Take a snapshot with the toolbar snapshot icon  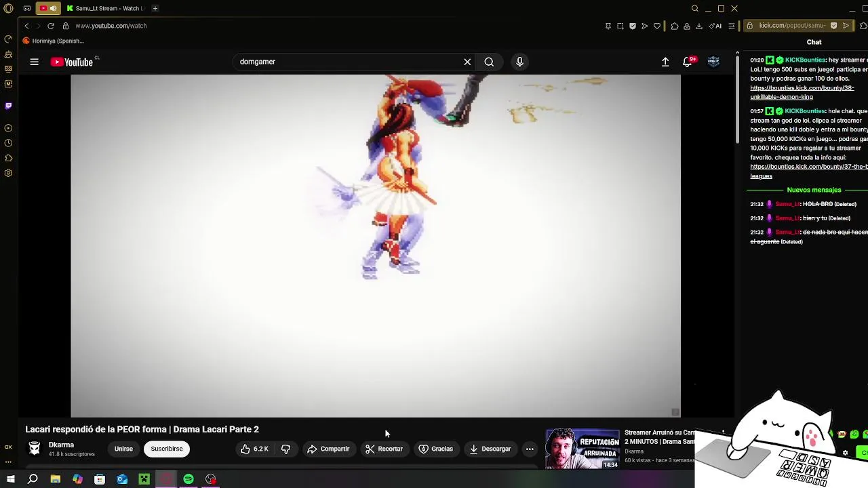(x=620, y=26)
